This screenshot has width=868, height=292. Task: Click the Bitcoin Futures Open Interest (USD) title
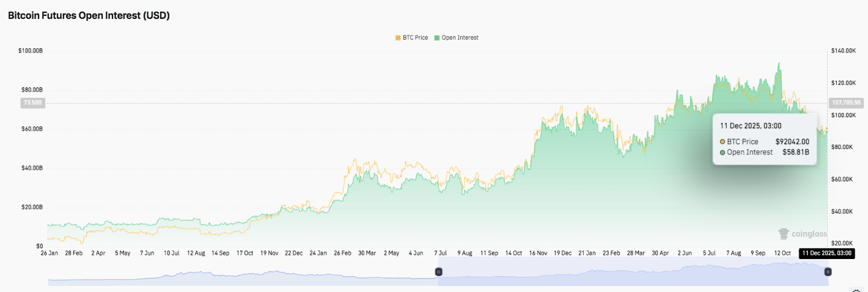point(89,16)
